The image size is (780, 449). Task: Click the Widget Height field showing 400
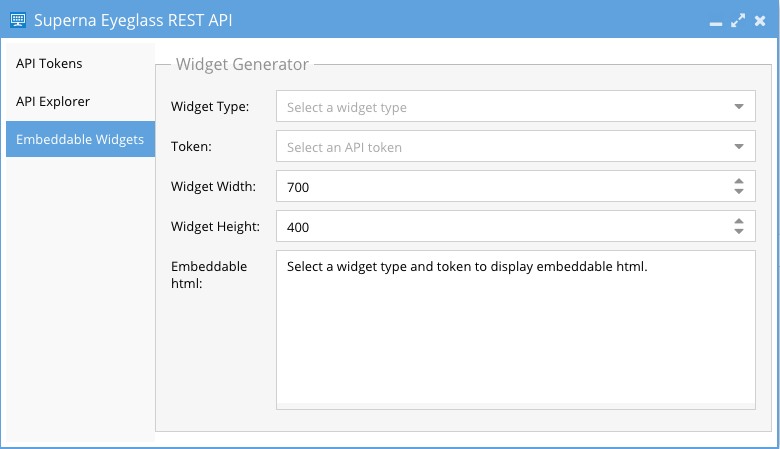click(500, 227)
